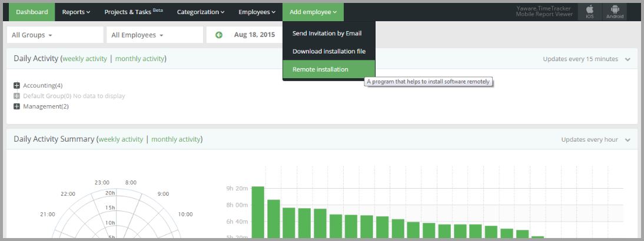The height and width of the screenshot is (241, 644).
Task: Go to previous date with green arrow
Action: coord(219,35)
